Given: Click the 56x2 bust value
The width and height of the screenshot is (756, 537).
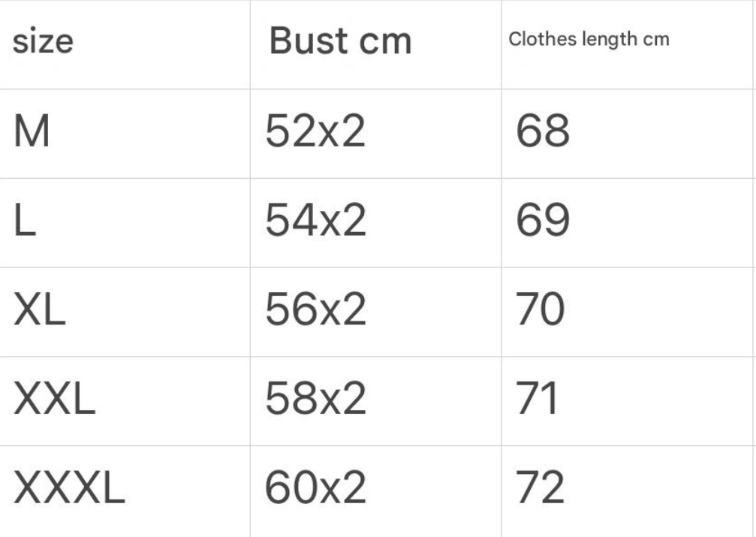Looking at the screenshot, I should pos(315,311).
